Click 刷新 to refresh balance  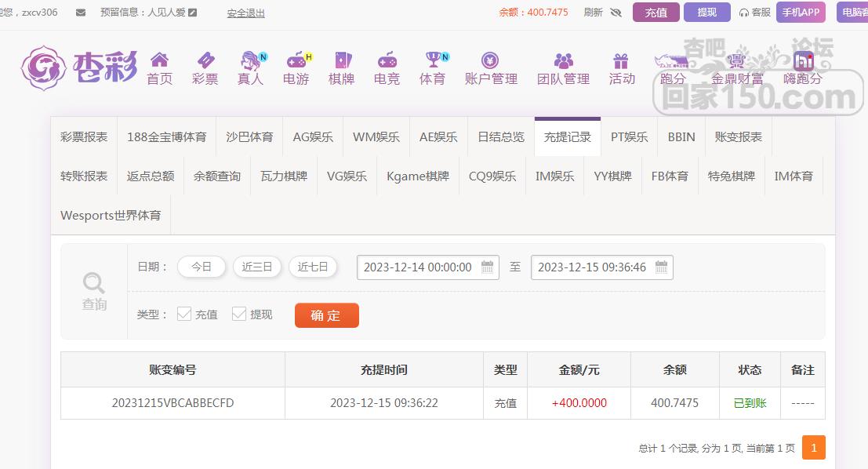(x=593, y=13)
